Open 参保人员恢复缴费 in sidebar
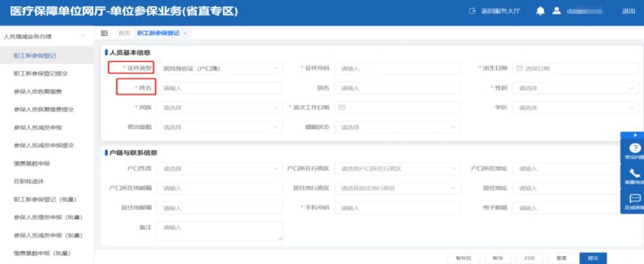 (x=38, y=91)
